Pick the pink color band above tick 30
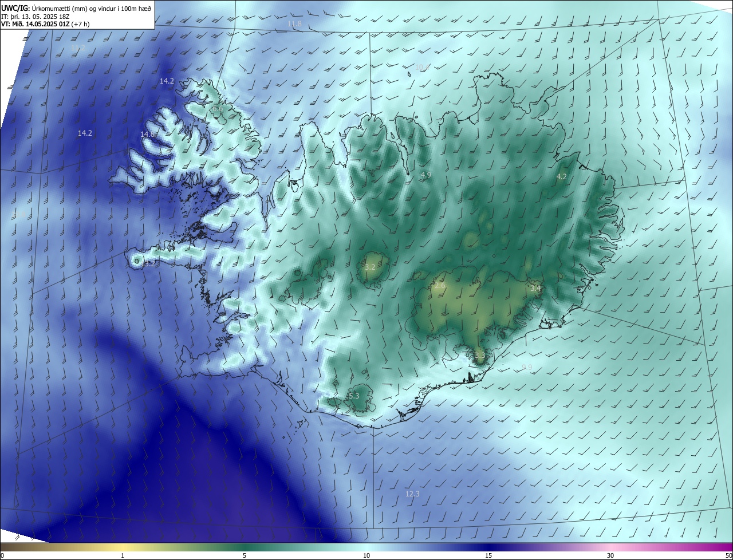This screenshot has width=733, height=560. pyautogui.click(x=610, y=547)
